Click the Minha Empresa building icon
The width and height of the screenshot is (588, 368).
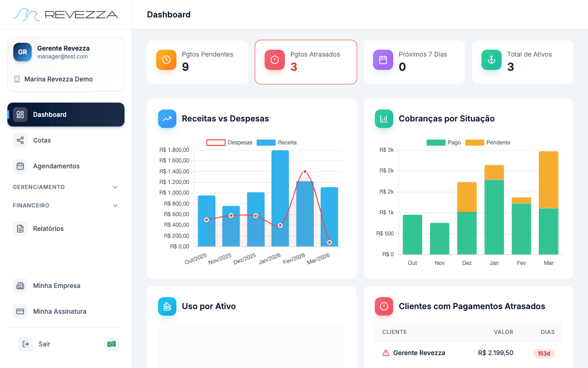(x=20, y=286)
